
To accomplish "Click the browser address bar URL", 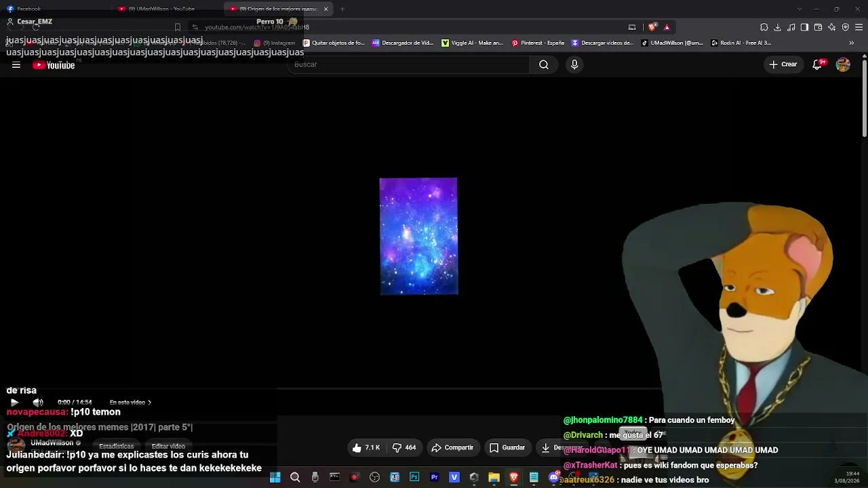I will [x=257, y=27].
